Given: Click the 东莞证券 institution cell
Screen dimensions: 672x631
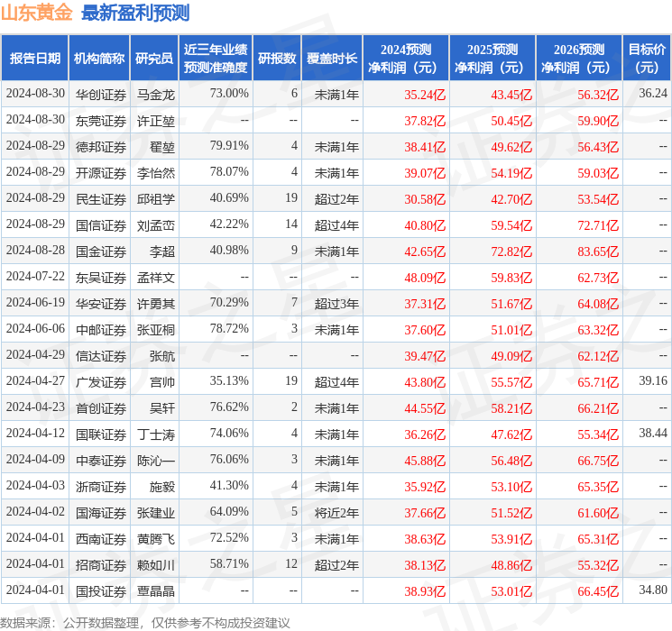Looking at the screenshot, I should click(x=101, y=121).
